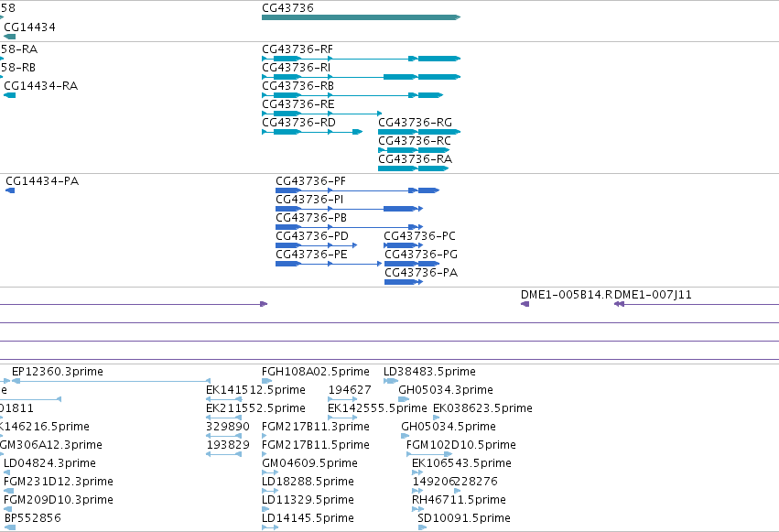Click the FGM217B11.3prime EST label

(x=316, y=428)
